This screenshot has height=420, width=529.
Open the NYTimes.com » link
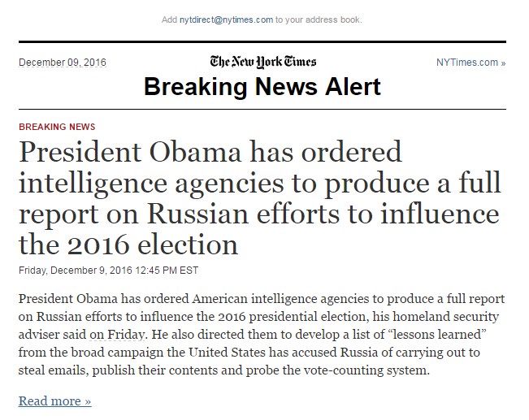click(x=470, y=63)
